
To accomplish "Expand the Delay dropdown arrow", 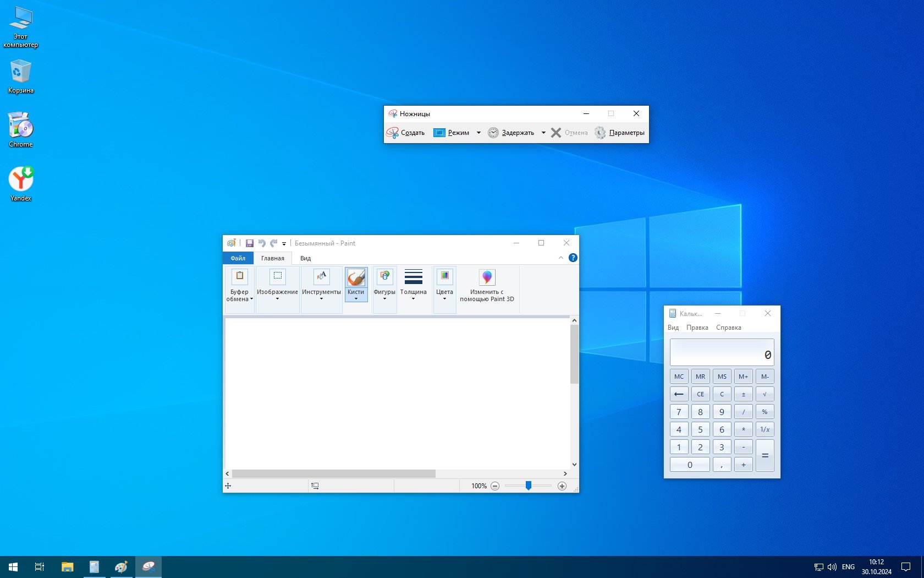I will pyautogui.click(x=543, y=133).
